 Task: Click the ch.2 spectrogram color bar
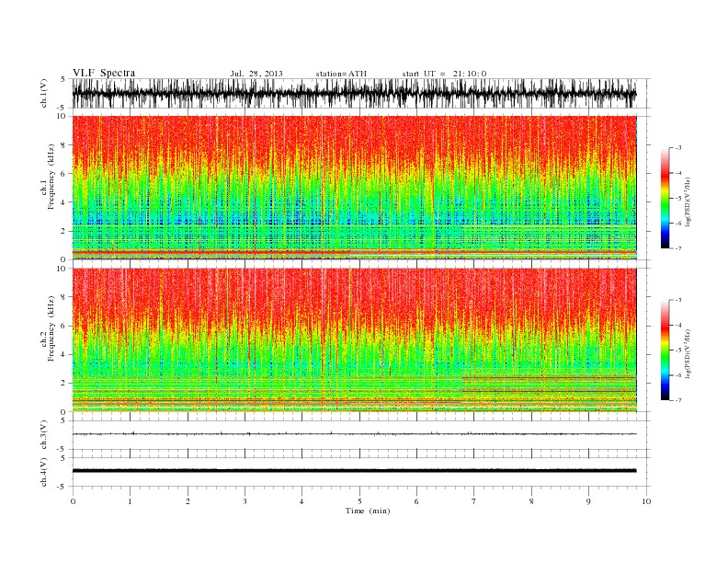(665, 350)
